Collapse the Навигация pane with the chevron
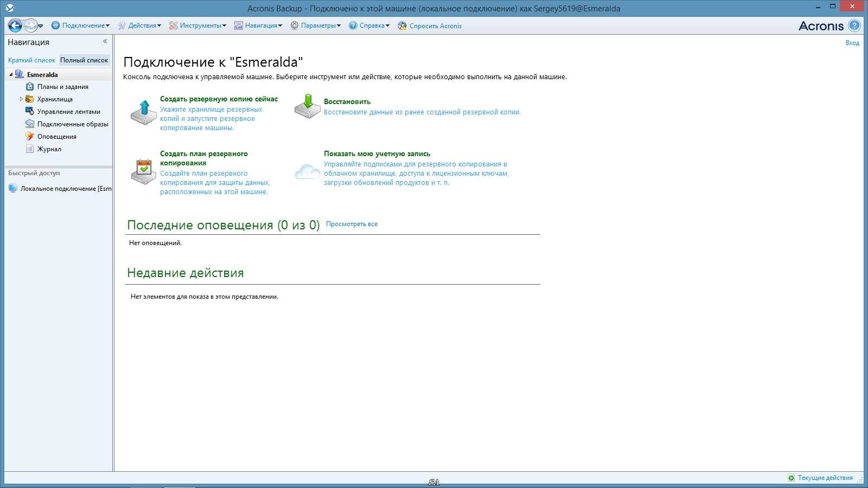 click(105, 41)
